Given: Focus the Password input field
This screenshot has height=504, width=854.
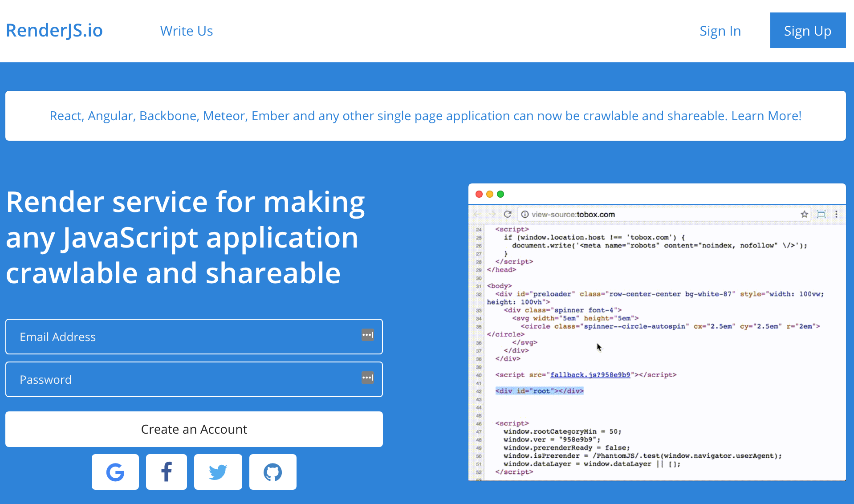Looking at the screenshot, I should point(183,379).
